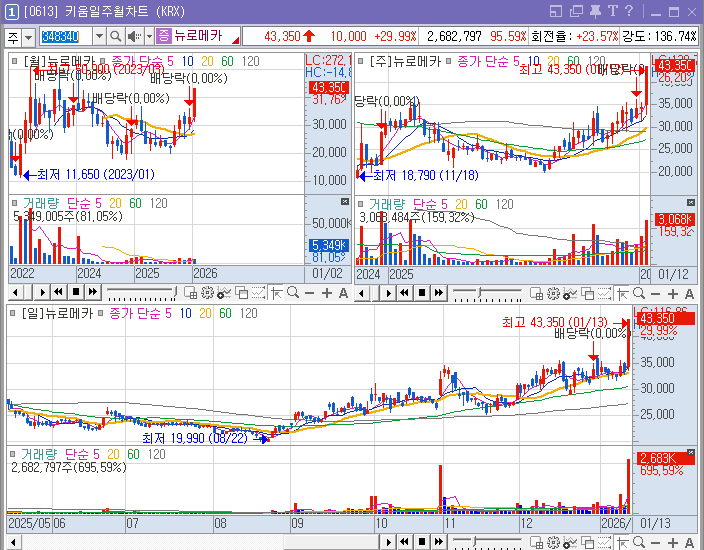Click dotted range chart icon in monthly toolbar
This screenshot has width=704, height=550.
[258, 293]
